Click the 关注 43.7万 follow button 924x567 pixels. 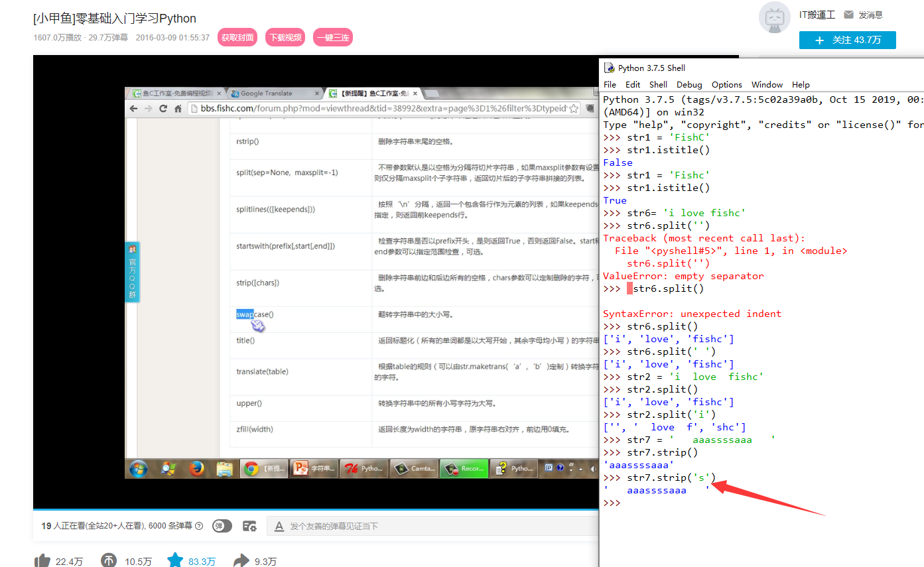pyautogui.click(x=848, y=40)
